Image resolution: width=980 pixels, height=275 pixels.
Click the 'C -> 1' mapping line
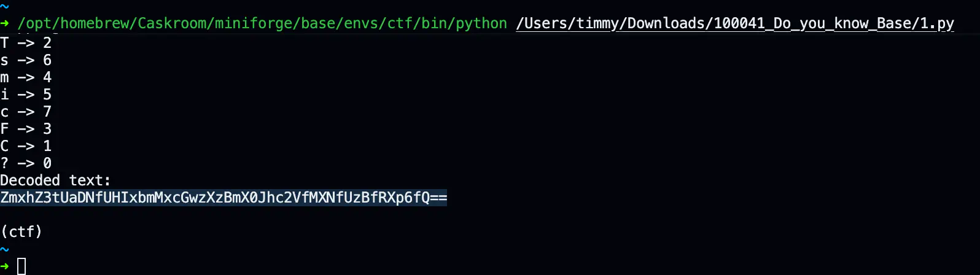[26, 146]
